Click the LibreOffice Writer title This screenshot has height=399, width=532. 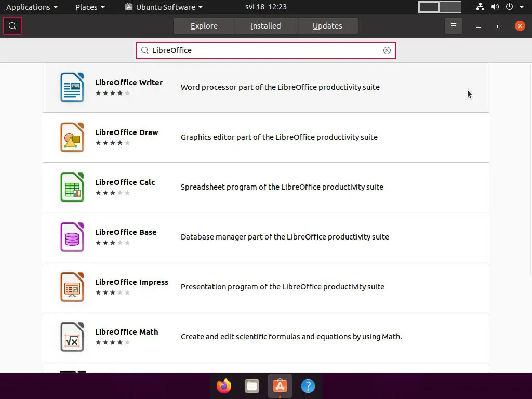point(129,83)
